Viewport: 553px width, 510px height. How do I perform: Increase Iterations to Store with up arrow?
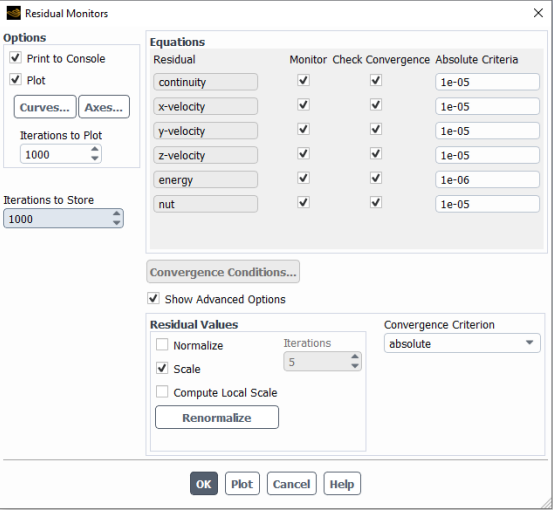(x=116, y=214)
